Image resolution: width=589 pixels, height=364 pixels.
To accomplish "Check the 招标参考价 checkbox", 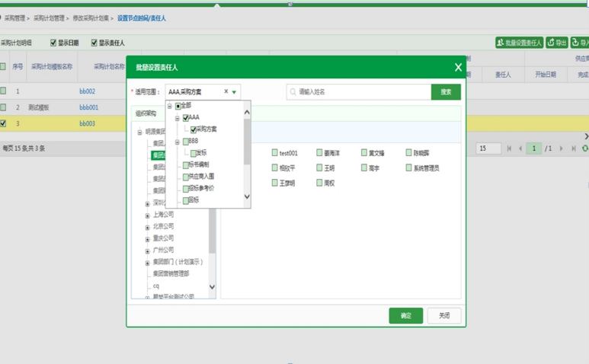I will [x=186, y=189].
